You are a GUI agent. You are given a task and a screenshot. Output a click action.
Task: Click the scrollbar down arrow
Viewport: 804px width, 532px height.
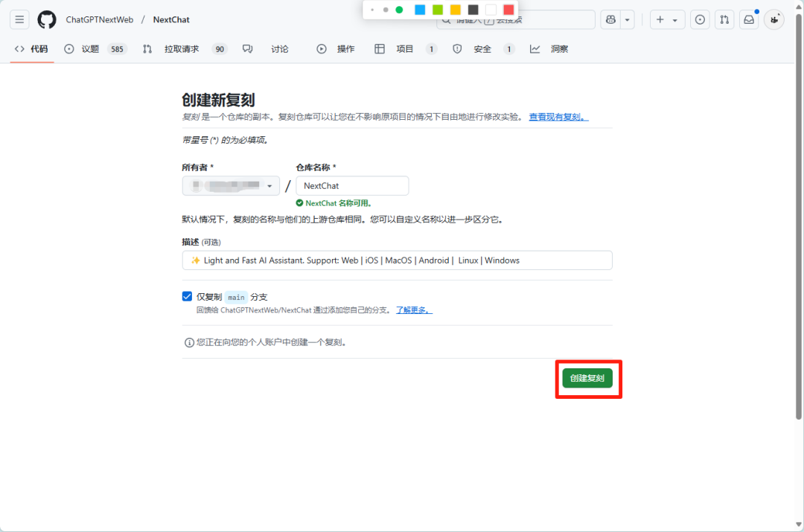click(x=799, y=525)
